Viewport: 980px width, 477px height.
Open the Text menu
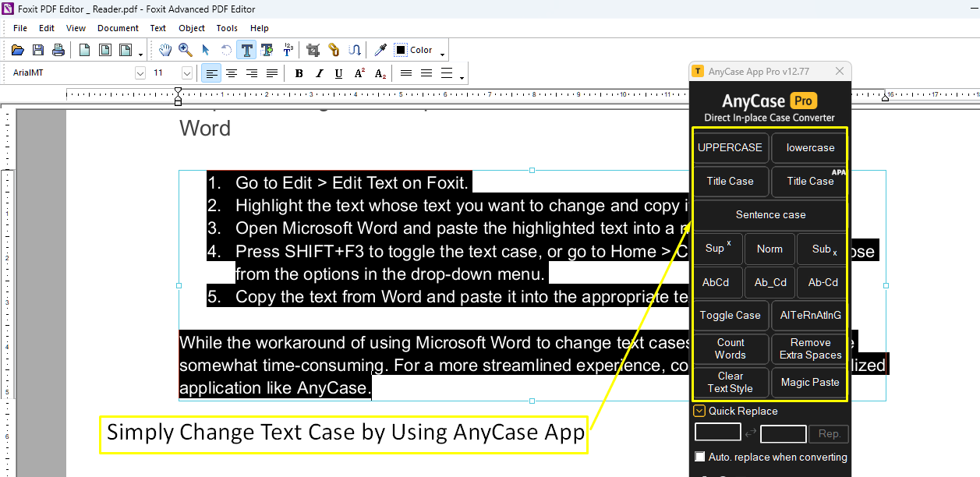(x=158, y=28)
